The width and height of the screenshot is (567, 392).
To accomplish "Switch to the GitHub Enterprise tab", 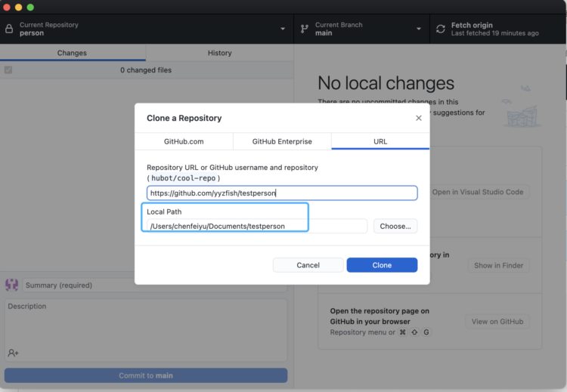I will (x=282, y=141).
